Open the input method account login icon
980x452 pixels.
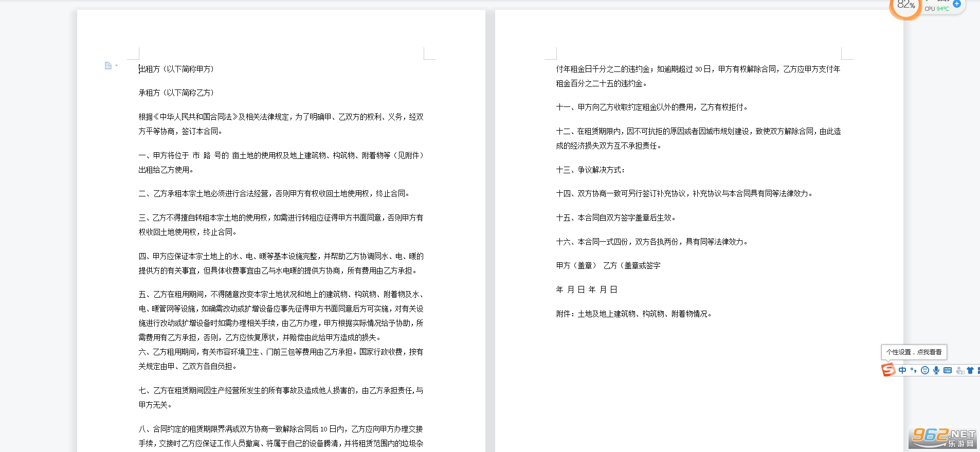click(x=960, y=370)
